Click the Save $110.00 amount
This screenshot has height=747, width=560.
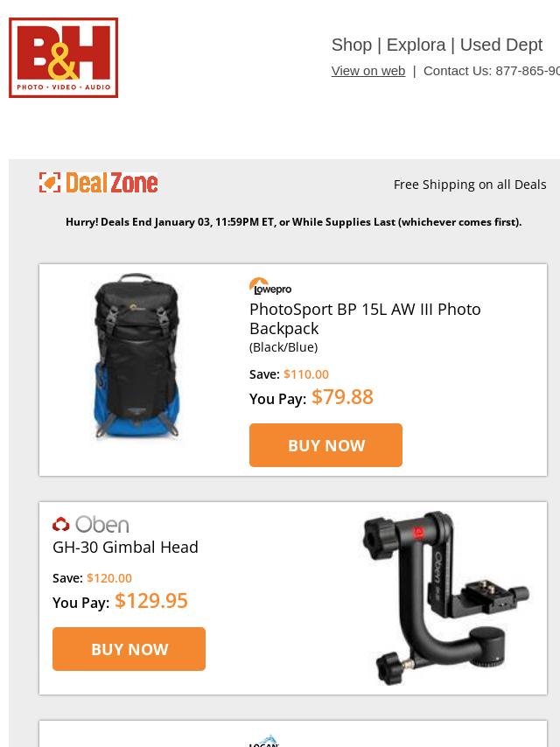click(306, 374)
